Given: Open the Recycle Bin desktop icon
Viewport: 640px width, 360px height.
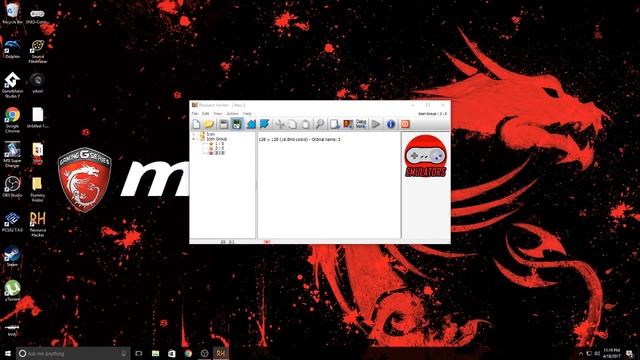Looking at the screenshot, I should (x=12, y=13).
